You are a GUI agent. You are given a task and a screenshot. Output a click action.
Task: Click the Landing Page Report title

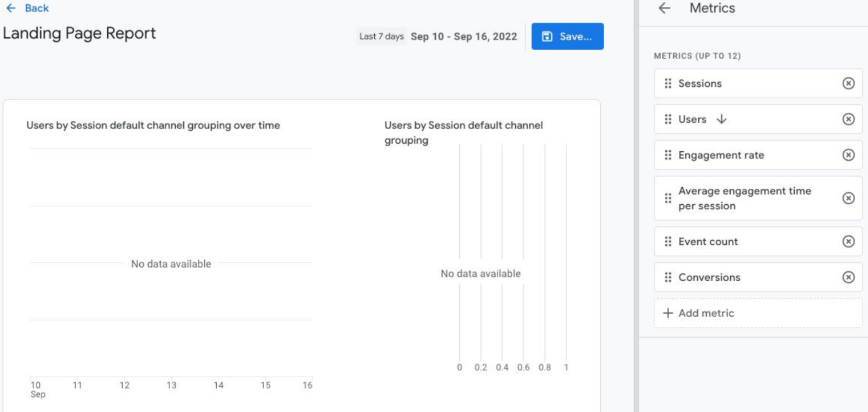pos(79,33)
